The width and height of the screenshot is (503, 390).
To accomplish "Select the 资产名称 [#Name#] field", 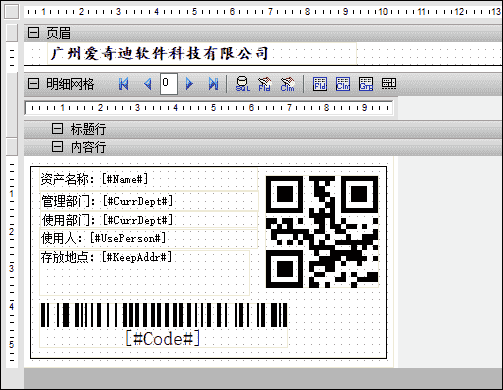I will tap(149, 179).
